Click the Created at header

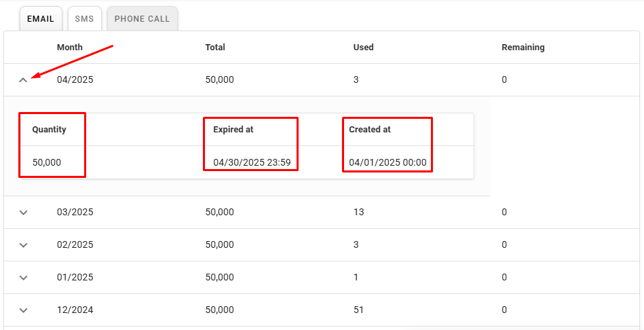(370, 130)
